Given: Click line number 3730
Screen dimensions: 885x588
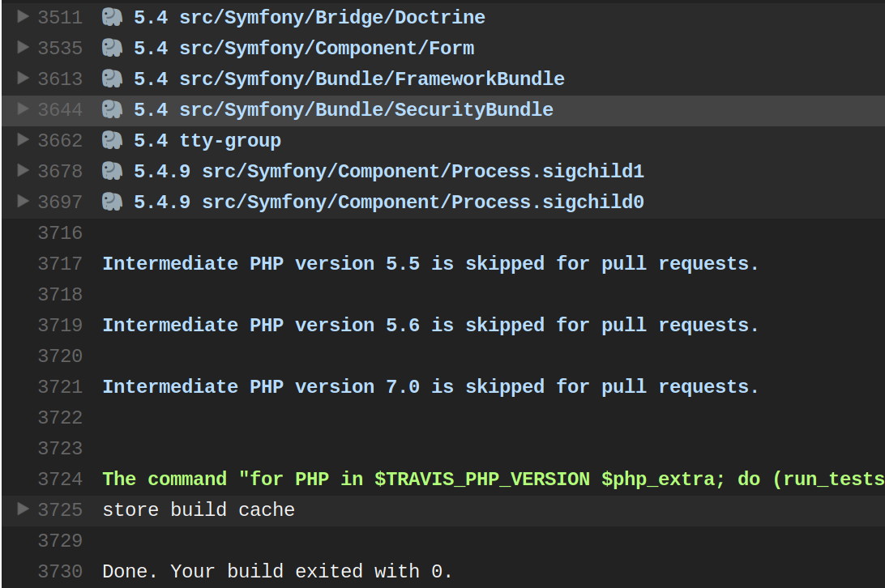Looking at the screenshot, I should tap(61, 572).
